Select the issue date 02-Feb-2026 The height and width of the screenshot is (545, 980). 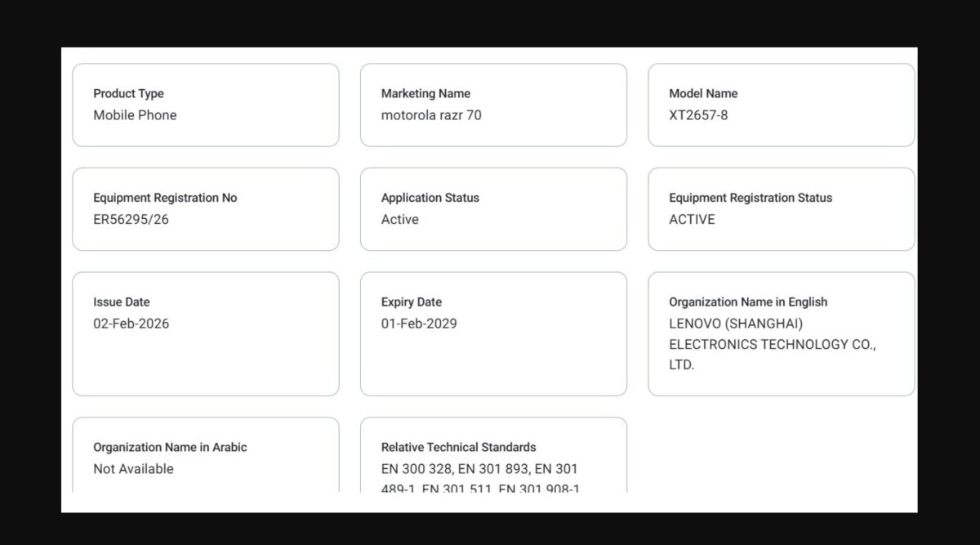(131, 324)
